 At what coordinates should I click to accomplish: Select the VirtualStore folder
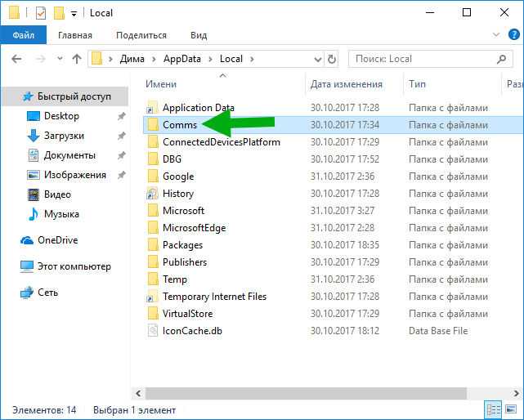click(x=187, y=314)
